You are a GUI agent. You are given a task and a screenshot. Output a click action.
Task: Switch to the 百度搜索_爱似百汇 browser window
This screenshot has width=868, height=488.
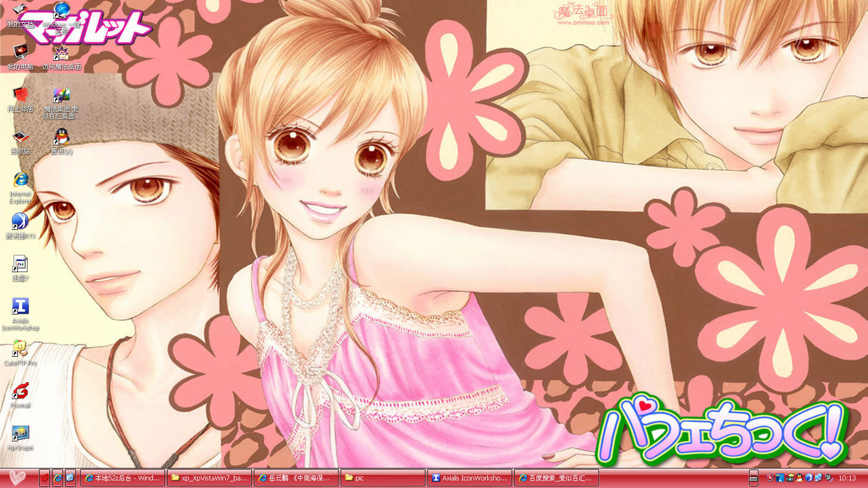tap(557, 478)
